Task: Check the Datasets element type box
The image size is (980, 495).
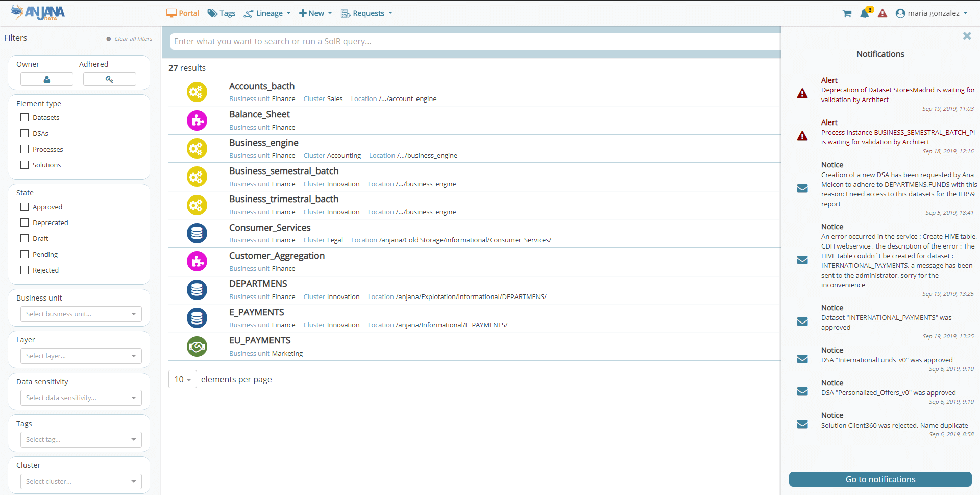Action: 24,117
